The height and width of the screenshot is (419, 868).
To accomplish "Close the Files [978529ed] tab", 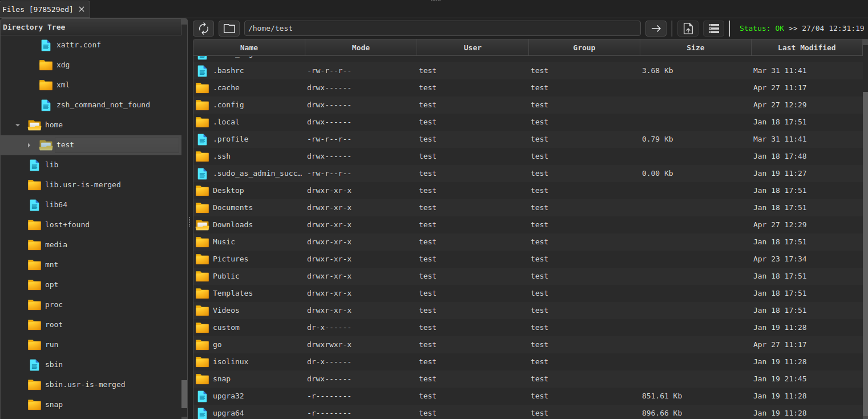I will (82, 9).
